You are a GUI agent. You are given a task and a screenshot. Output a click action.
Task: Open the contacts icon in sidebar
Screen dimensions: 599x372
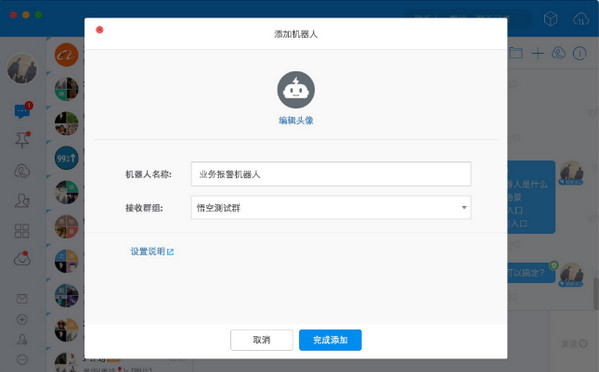coord(22,200)
